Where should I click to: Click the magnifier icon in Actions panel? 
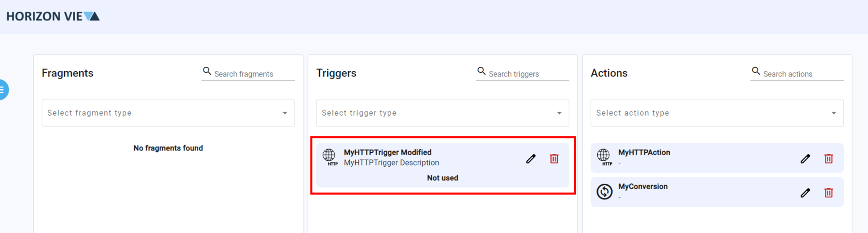click(756, 70)
